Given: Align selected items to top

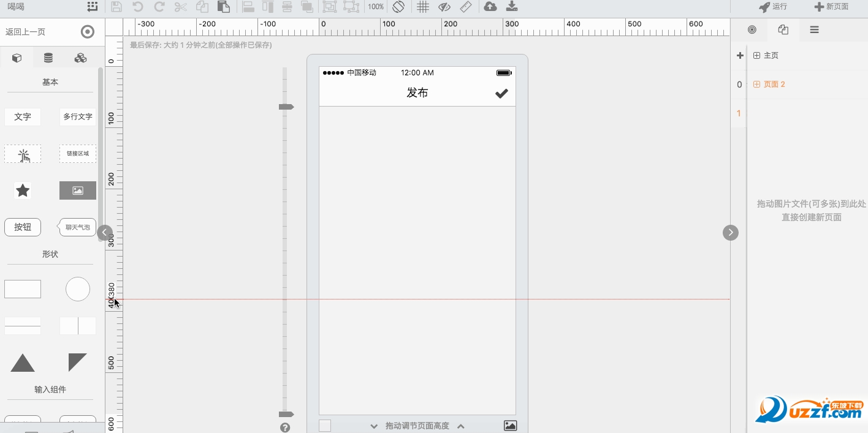Looking at the screenshot, I should (x=268, y=7).
